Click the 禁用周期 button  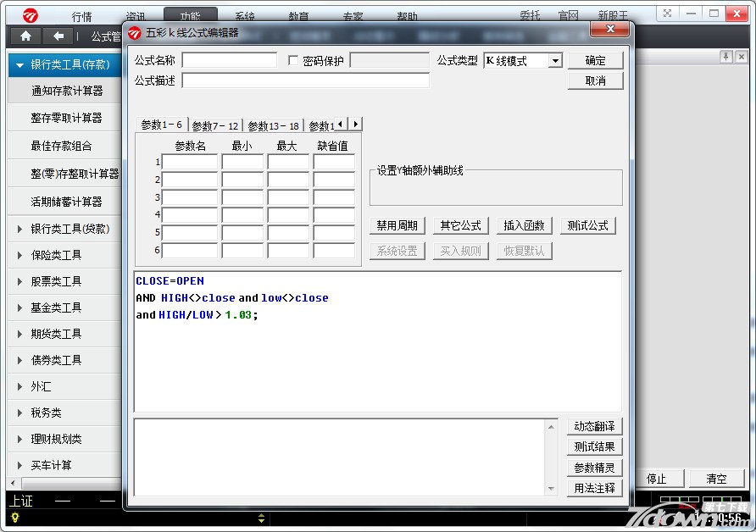coord(397,225)
